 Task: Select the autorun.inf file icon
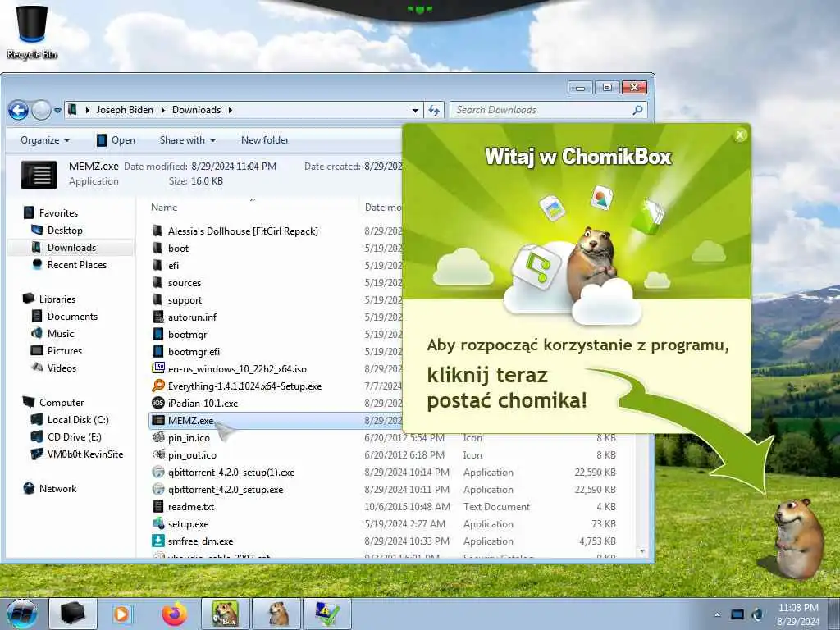coord(158,317)
